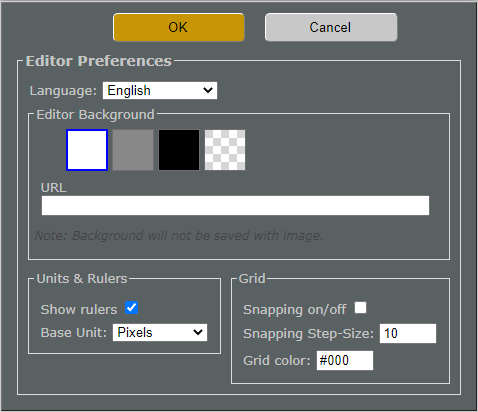Uncheck the Show rulers checkbox

[132, 308]
